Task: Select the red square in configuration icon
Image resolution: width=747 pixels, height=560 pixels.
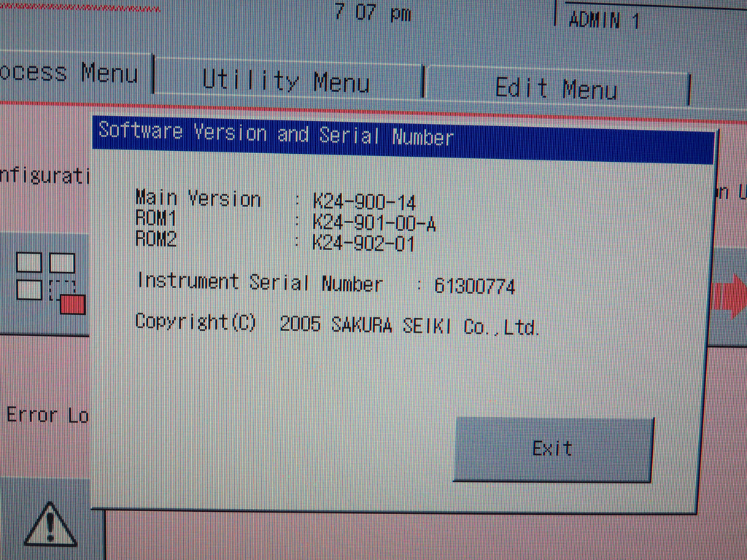Action: point(73,304)
